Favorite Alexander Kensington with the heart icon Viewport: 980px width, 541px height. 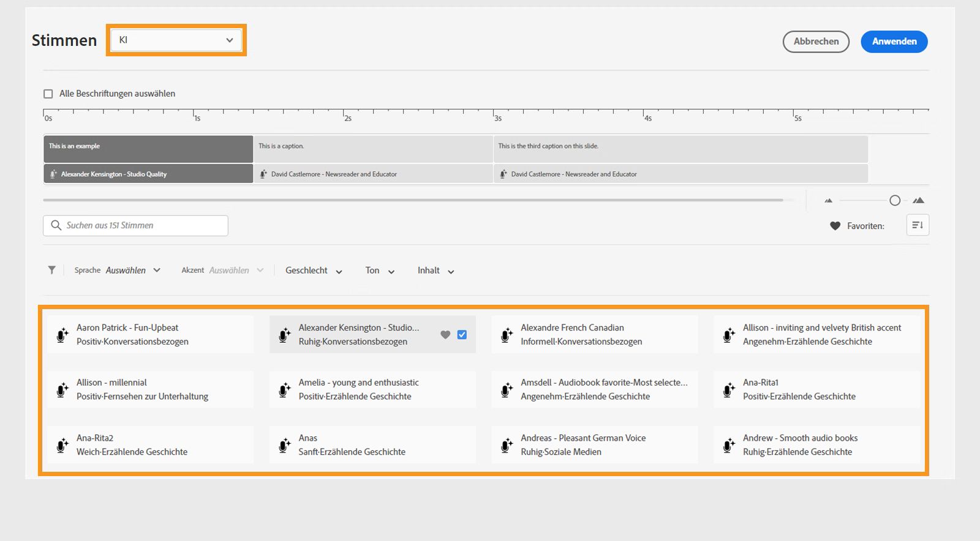445,335
